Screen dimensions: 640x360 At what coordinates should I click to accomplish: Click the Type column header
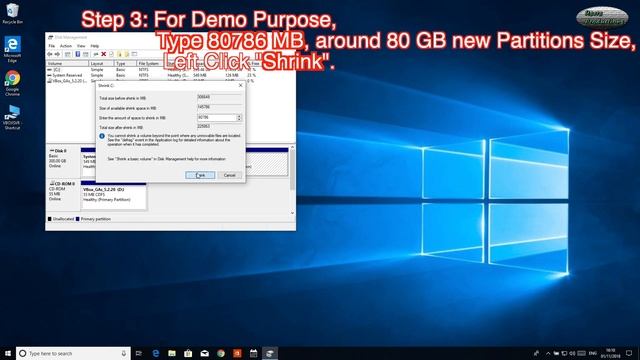point(125,64)
